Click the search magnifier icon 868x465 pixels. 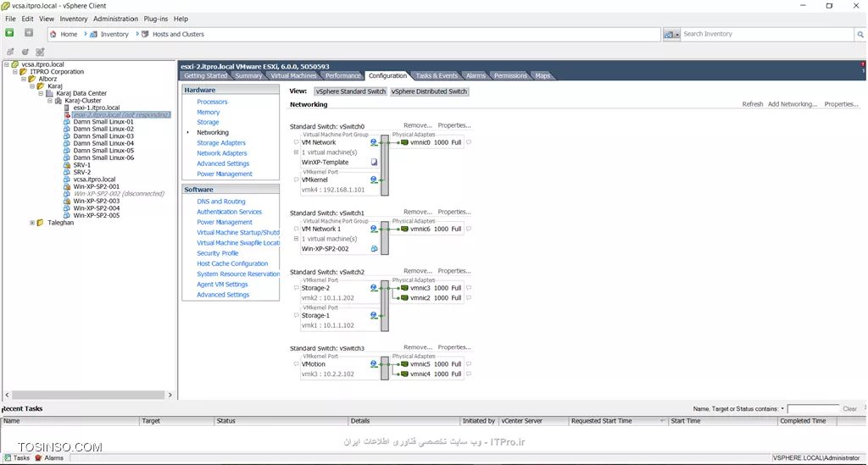point(860,34)
